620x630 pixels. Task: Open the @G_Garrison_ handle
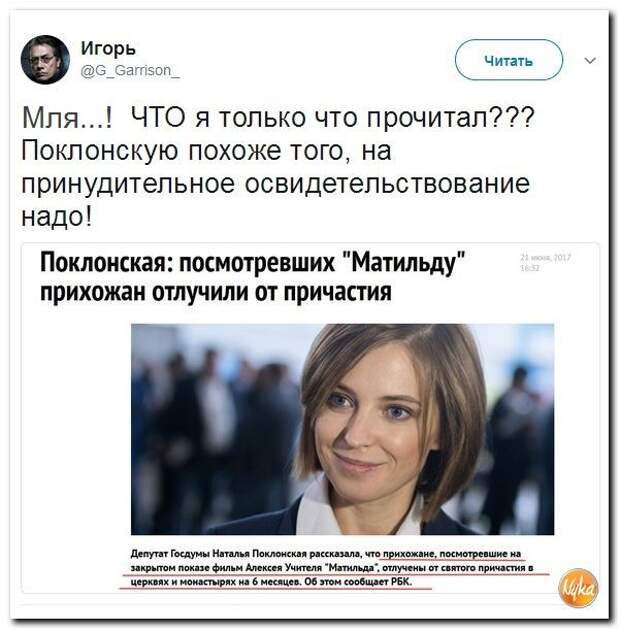tap(130, 70)
